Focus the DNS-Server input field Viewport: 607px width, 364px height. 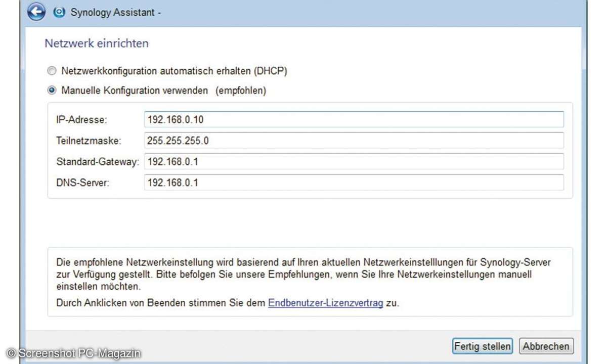point(354,183)
